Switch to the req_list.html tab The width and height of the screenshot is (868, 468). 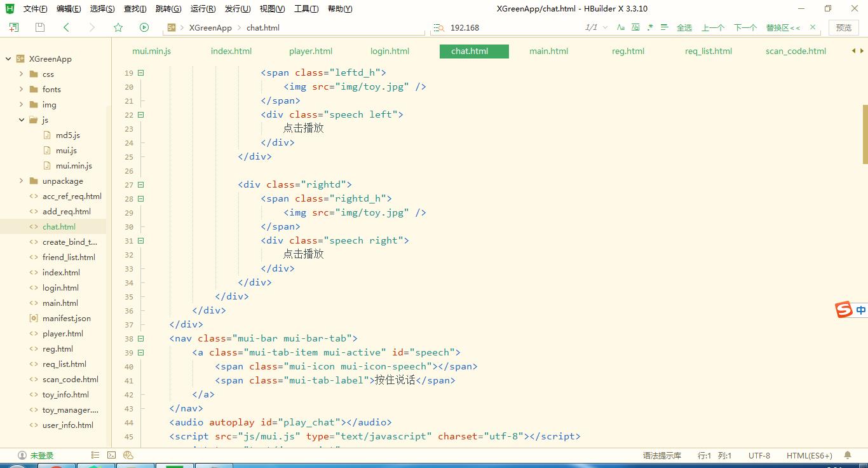(708, 51)
